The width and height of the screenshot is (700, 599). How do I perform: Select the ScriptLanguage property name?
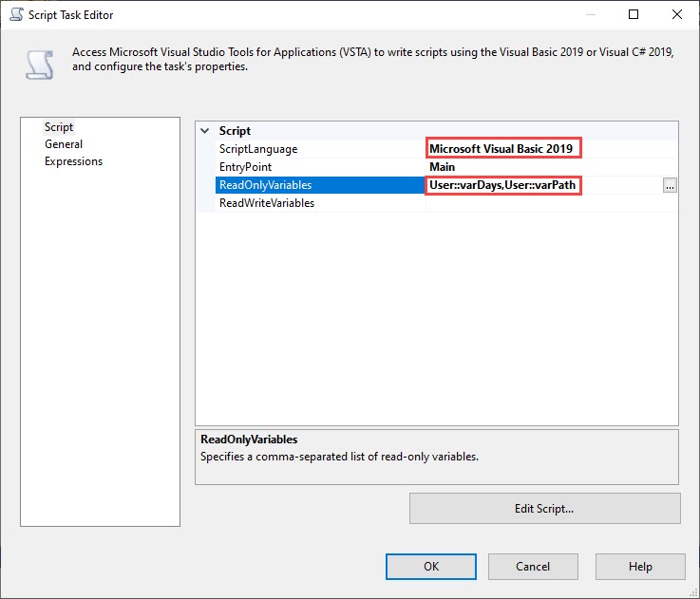point(258,149)
